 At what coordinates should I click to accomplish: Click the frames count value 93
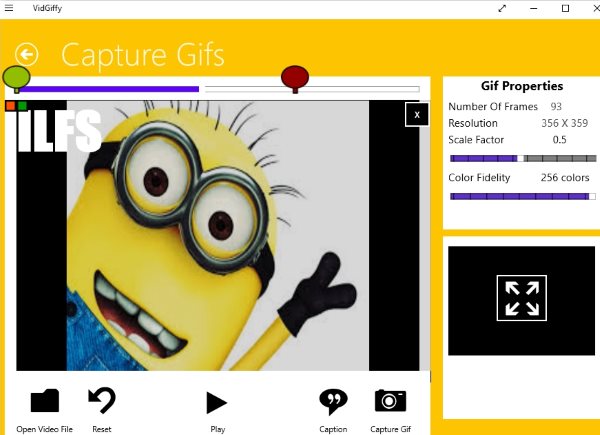(x=556, y=106)
